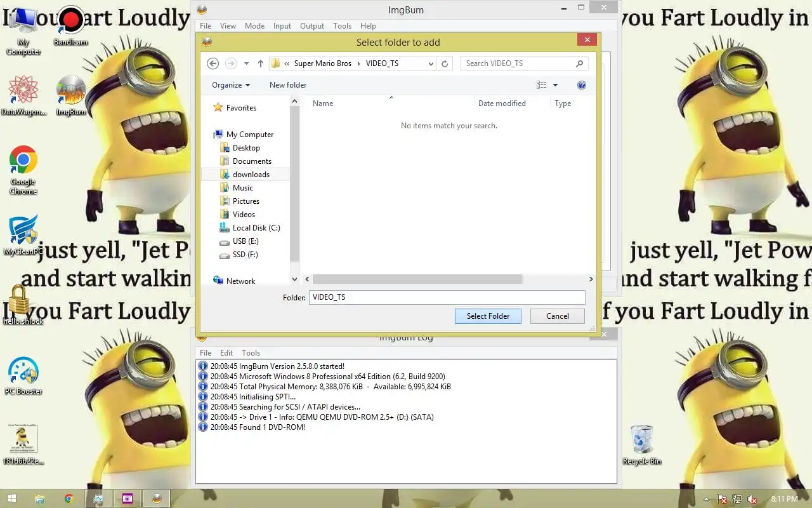This screenshot has width=812, height=508.
Task: Click the Bandicam desktop icon
Action: (x=70, y=27)
